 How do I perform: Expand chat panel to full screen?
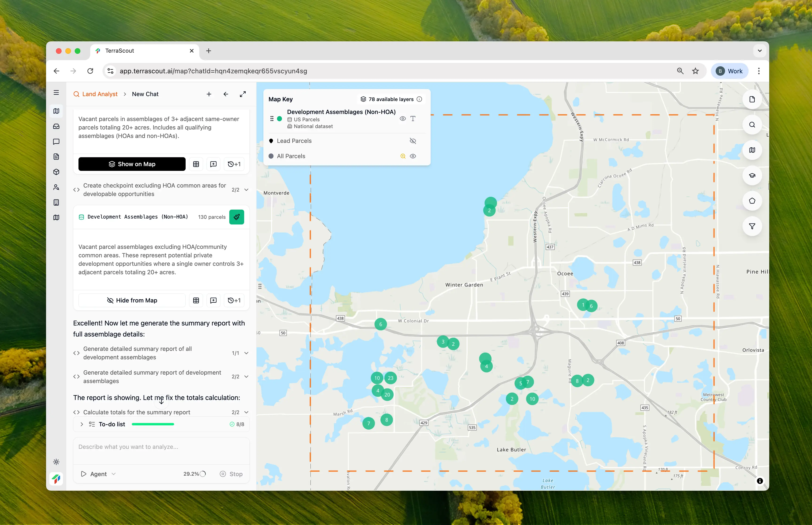click(x=243, y=94)
